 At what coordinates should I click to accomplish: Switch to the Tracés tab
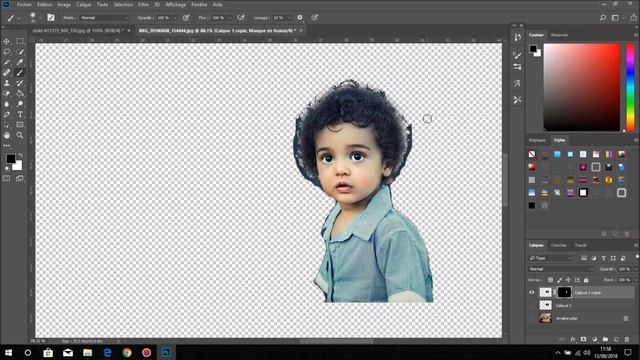click(x=580, y=245)
